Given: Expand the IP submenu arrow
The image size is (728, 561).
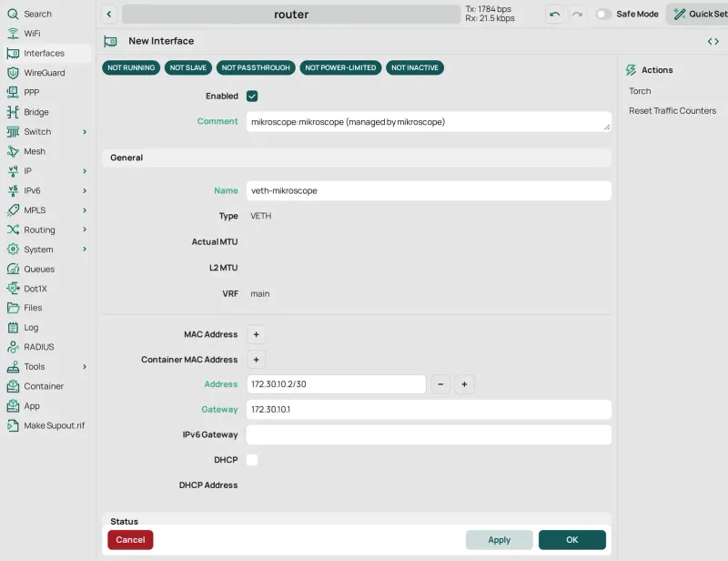Looking at the screenshot, I should pos(85,171).
